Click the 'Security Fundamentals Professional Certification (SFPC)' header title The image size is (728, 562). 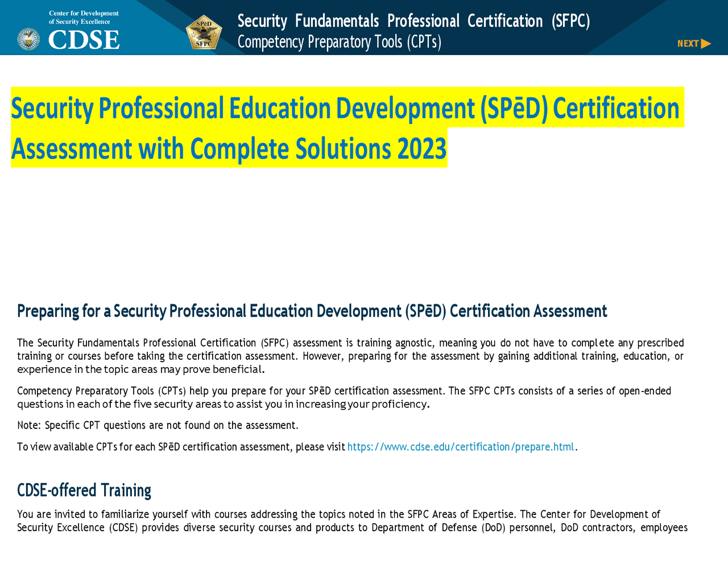(x=413, y=21)
